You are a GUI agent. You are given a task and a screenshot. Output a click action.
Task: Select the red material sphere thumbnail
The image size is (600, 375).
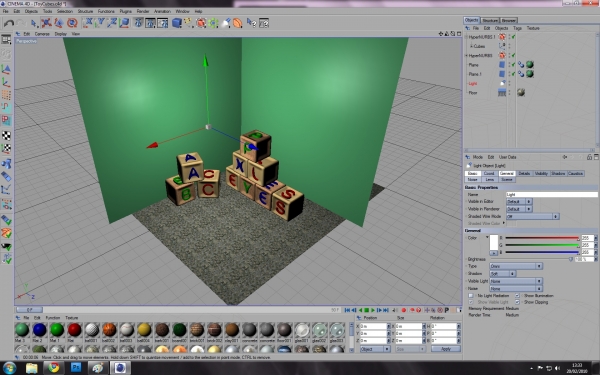click(x=74, y=329)
